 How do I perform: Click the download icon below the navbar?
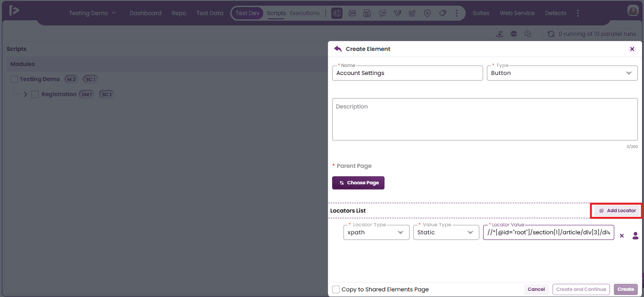coord(500,34)
